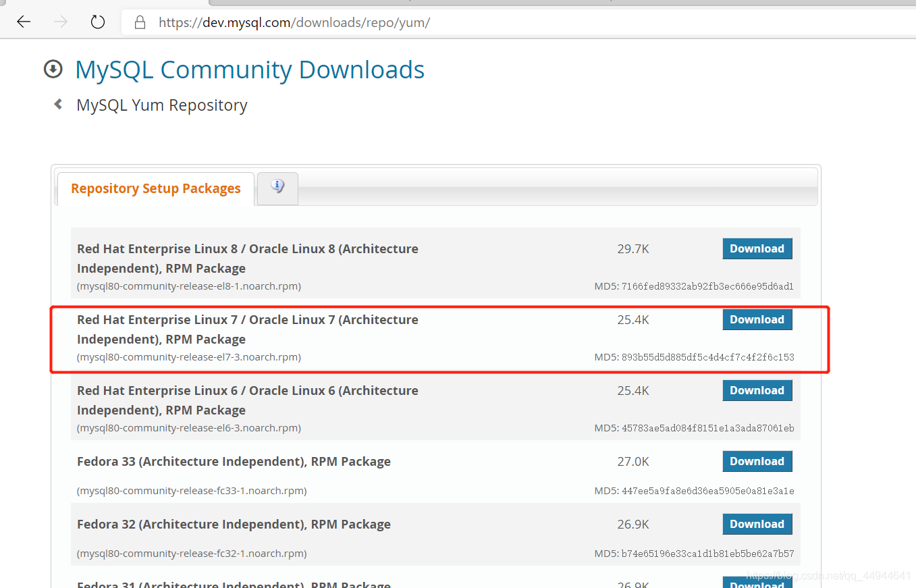Click the address bar URL field
This screenshot has height=588, width=916.
tap(518, 22)
